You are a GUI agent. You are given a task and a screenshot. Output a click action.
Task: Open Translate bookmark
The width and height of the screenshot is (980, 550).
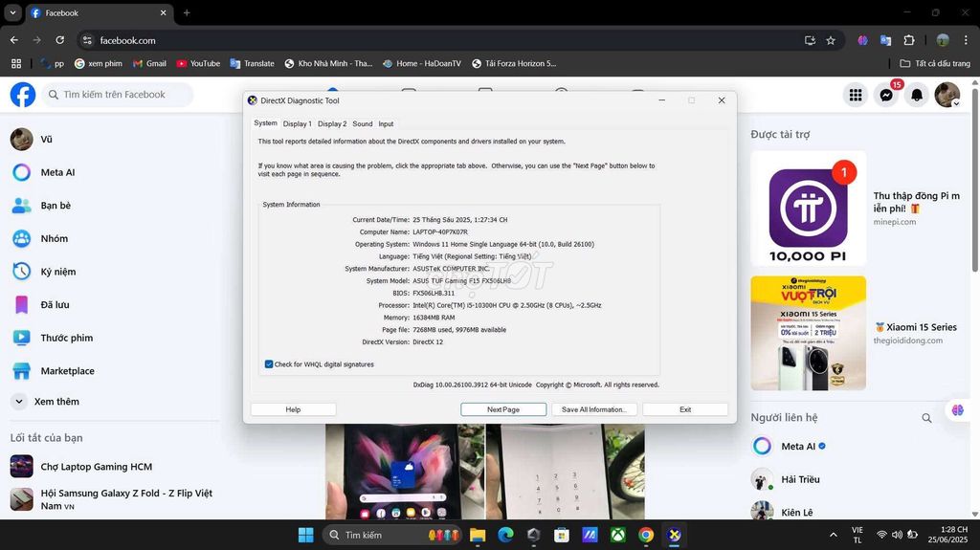253,63
